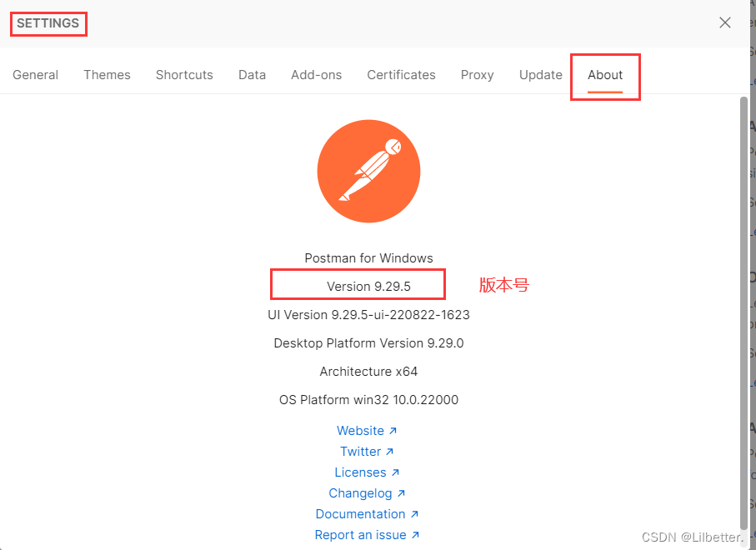Viewport: 756px width, 550px height.
Task: Open the Twitter link
Action: pyautogui.click(x=367, y=451)
